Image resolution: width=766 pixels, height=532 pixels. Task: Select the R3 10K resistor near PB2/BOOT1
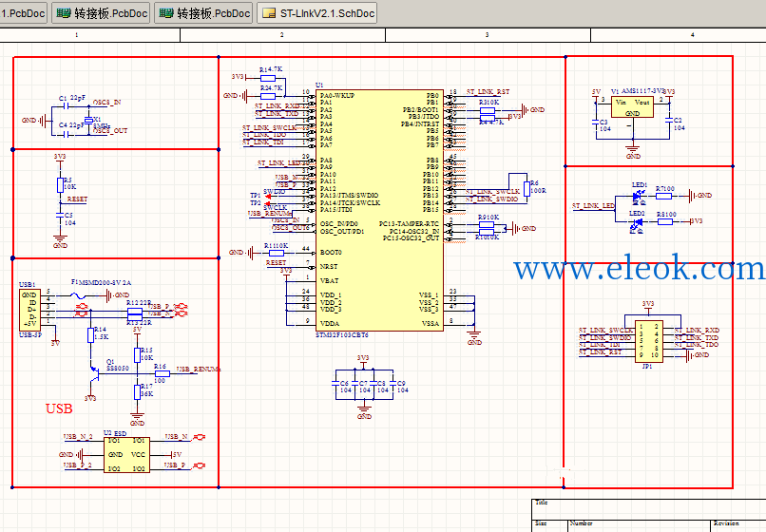pyautogui.click(x=488, y=110)
